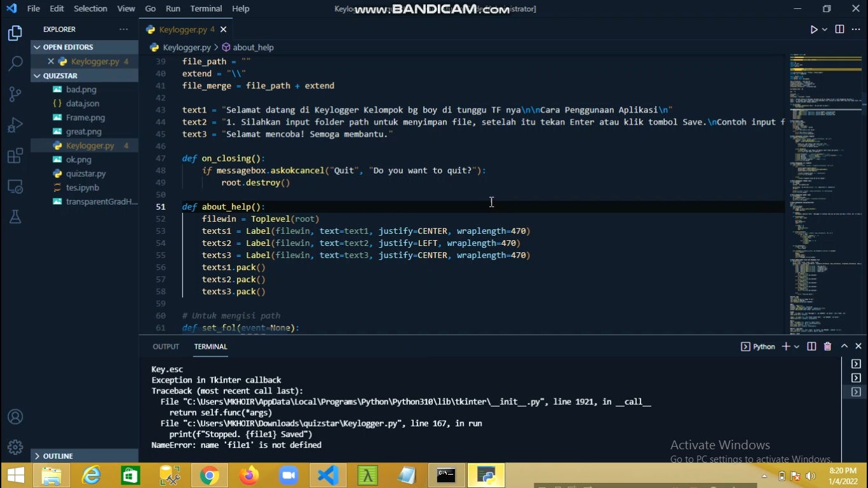868x488 pixels.
Task: Open the Help menu
Action: (x=240, y=8)
